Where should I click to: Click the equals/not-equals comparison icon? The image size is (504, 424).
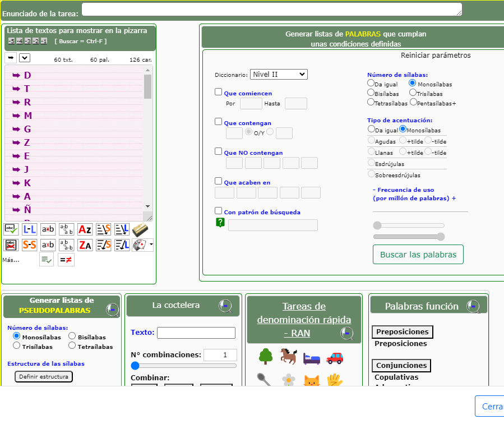pos(66,260)
